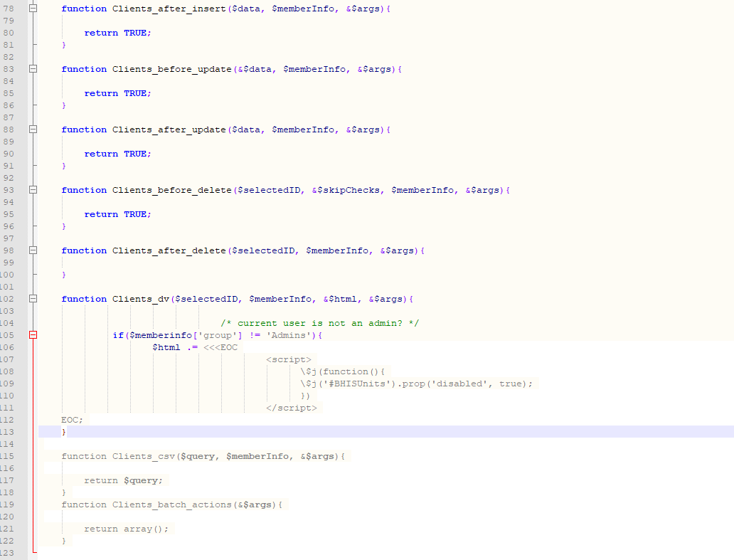The height and width of the screenshot is (560, 734).
Task: Click 'return TRUE;' on line 85
Action: (x=118, y=93)
